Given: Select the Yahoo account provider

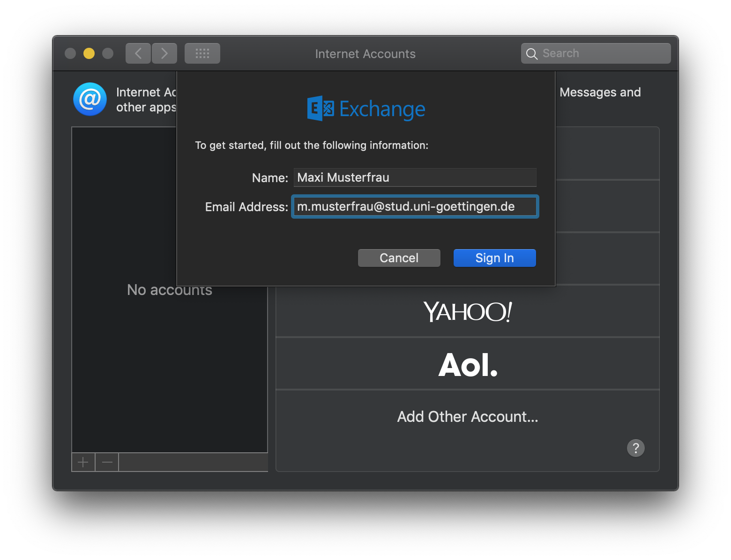Looking at the screenshot, I should tap(468, 311).
